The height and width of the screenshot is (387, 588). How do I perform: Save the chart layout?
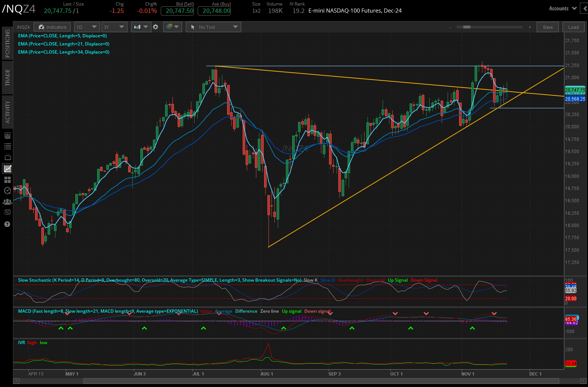tap(548, 27)
